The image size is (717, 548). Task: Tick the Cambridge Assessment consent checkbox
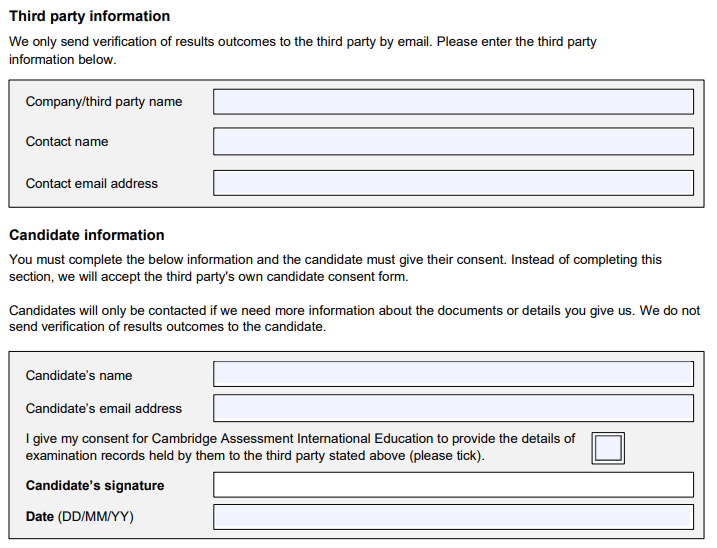[x=608, y=448]
